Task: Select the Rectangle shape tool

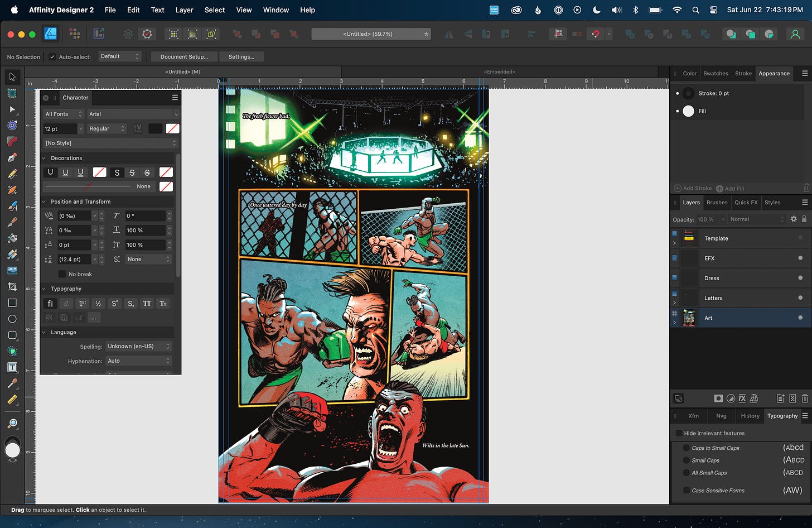Action: pos(12,303)
